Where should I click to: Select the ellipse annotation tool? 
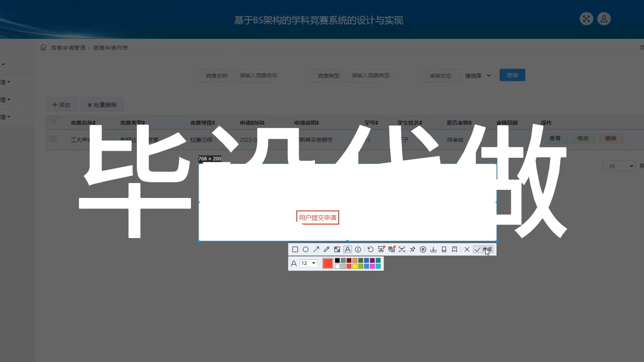tap(306, 249)
